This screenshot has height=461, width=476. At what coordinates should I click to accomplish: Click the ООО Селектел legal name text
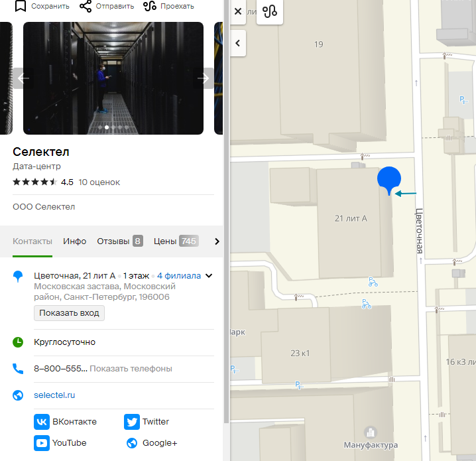44,207
